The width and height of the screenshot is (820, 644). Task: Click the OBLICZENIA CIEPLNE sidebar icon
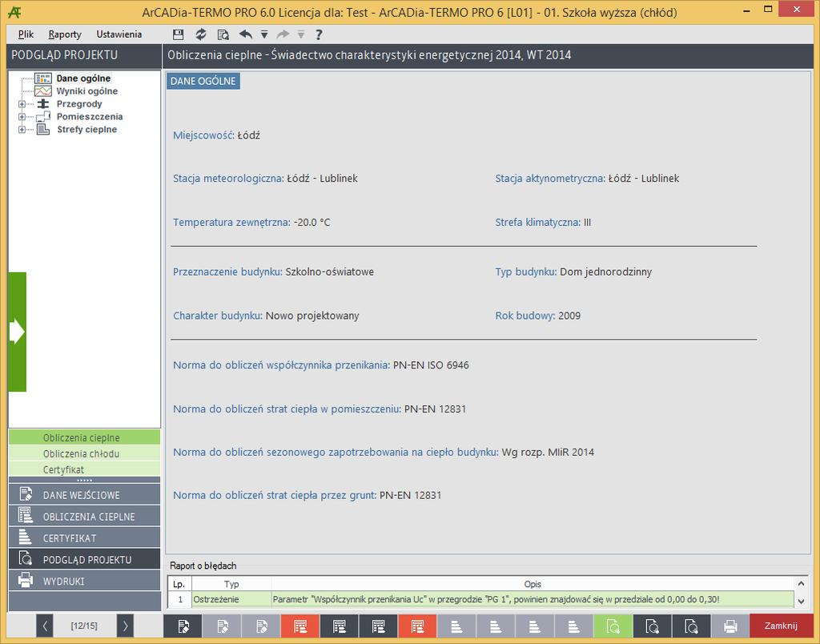click(25, 515)
